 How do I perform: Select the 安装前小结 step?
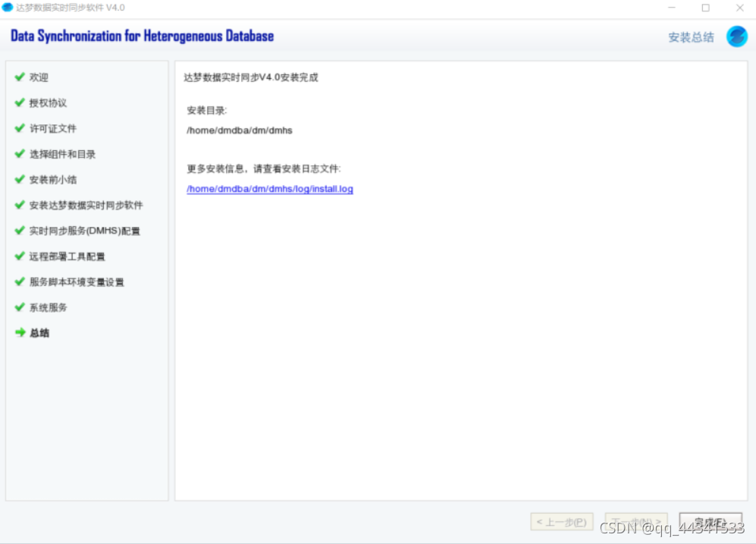pyautogui.click(x=53, y=180)
